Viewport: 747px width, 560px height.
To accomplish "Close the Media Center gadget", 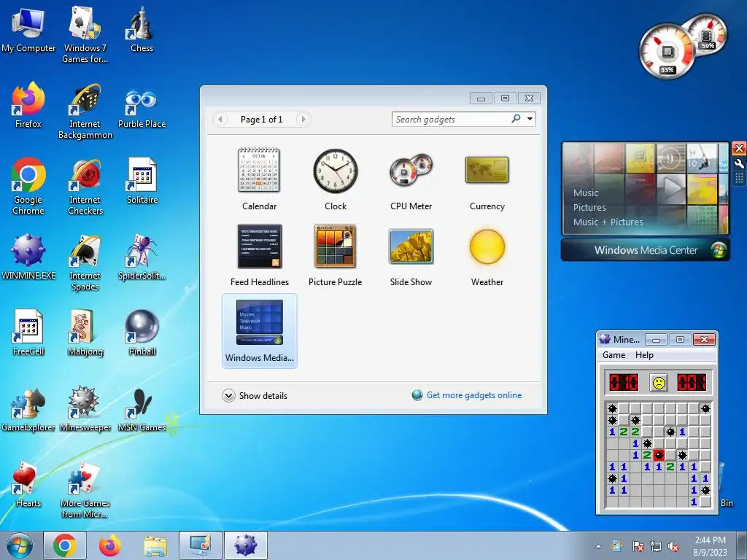I will (739, 149).
